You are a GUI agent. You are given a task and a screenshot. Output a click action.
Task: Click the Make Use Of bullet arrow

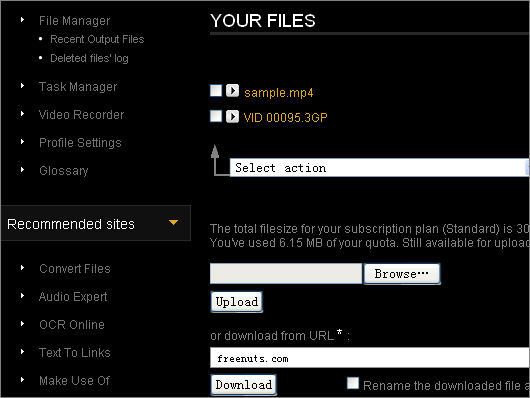[22, 380]
